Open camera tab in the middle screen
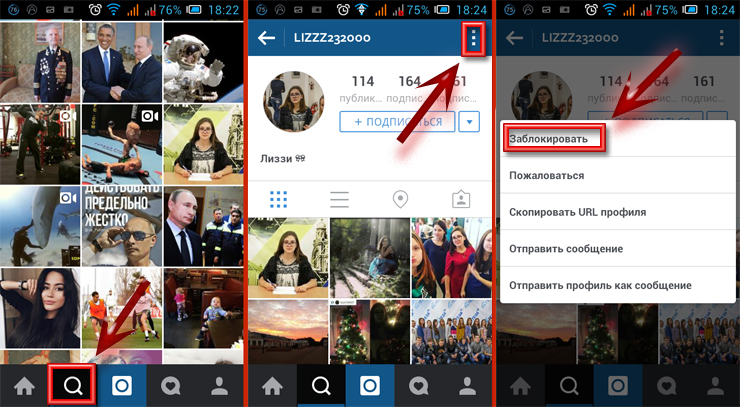The height and width of the screenshot is (407, 740). (370, 386)
